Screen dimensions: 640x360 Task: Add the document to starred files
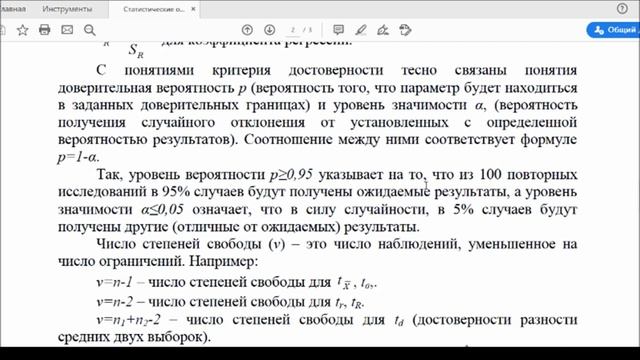[x=22, y=30]
